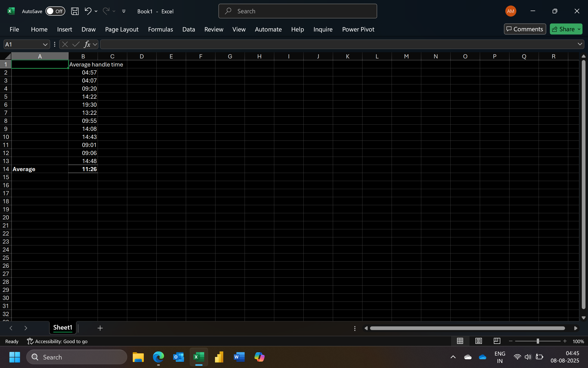Select the Sheet1 tab
Screen dimensions: 588x368
coord(63,328)
